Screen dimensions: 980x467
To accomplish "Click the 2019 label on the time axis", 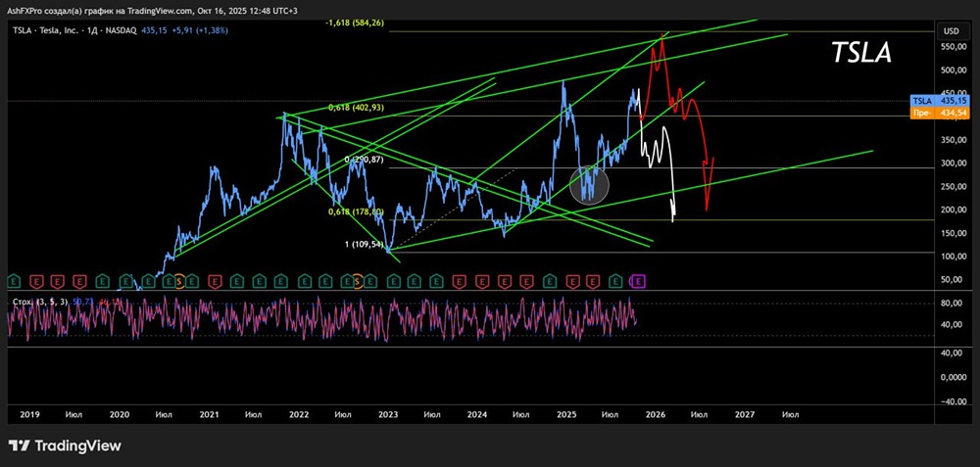I will pyautogui.click(x=29, y=414).
